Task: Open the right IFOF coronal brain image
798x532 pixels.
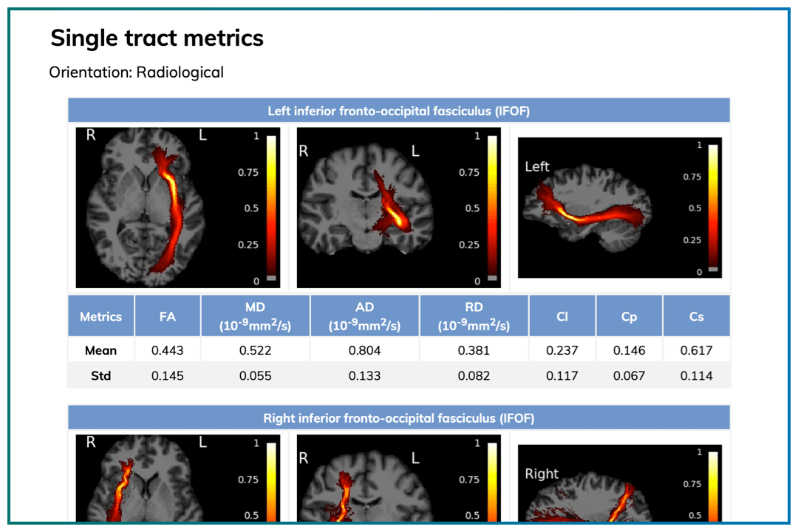Action: tap(399, 478)
